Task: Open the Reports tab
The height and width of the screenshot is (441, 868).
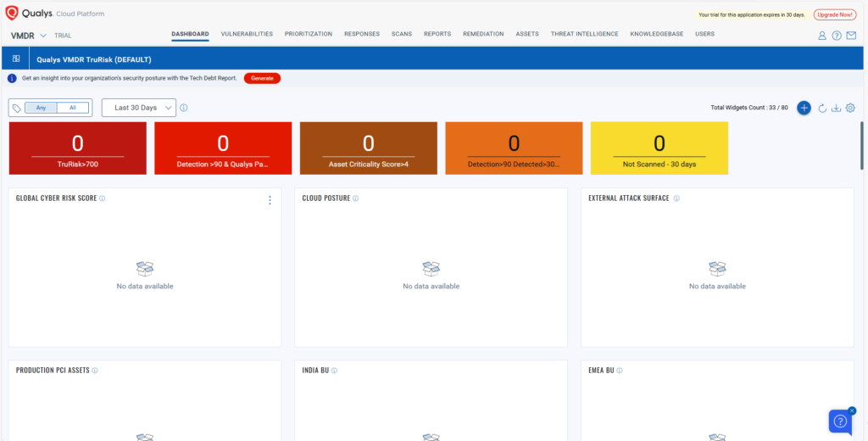Action: tap(437, 35)
